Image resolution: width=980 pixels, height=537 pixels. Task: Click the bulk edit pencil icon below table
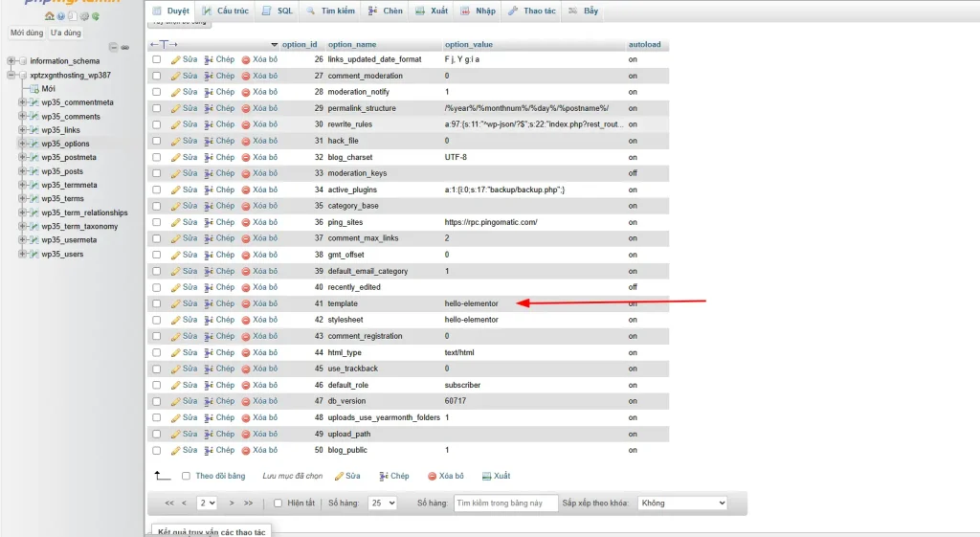339,477
